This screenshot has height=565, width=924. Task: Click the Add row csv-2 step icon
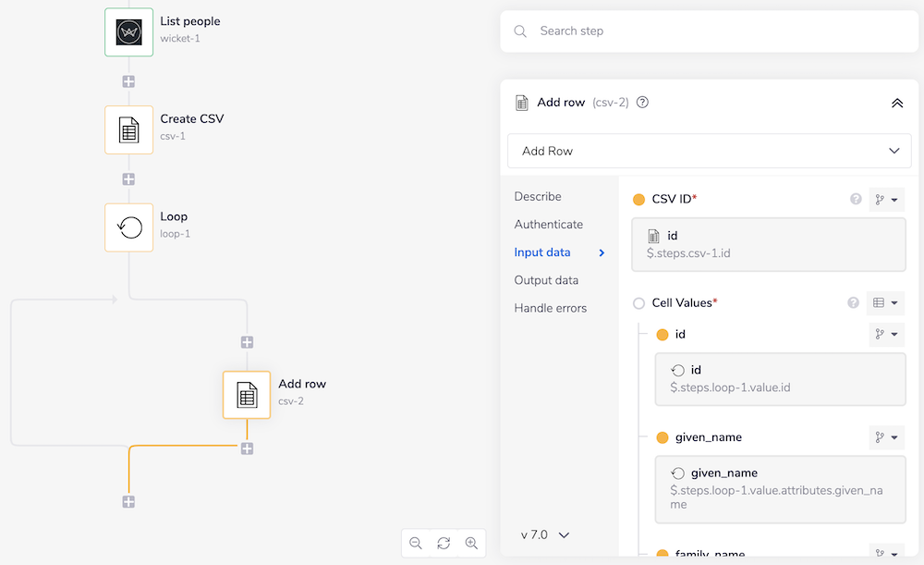(x=247, y=395)
